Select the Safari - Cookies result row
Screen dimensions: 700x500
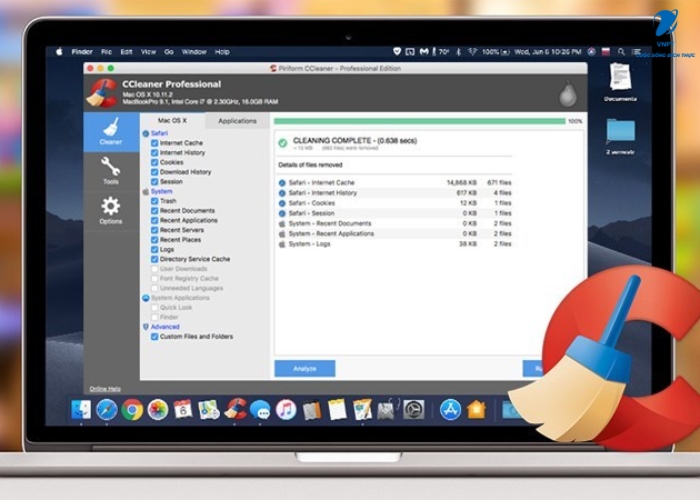coord(395,203)
